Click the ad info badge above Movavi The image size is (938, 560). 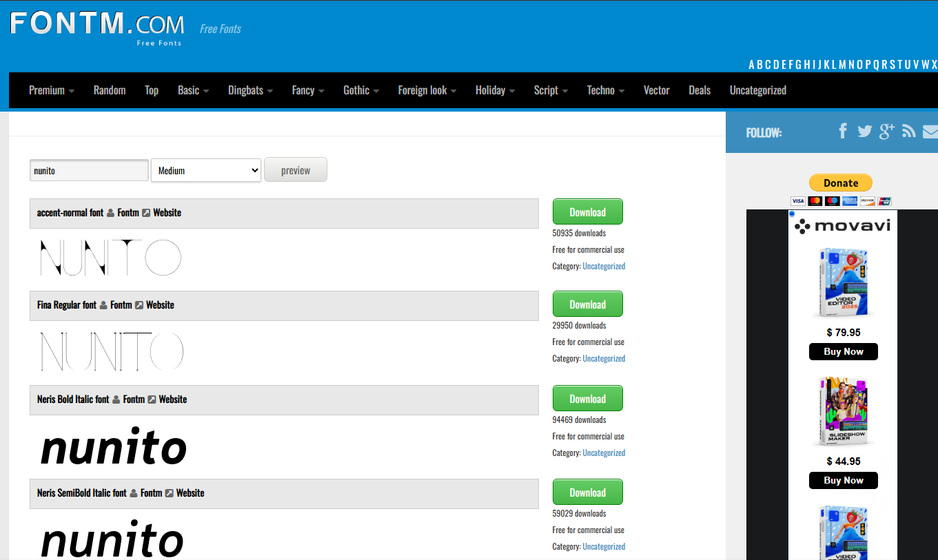792,214
